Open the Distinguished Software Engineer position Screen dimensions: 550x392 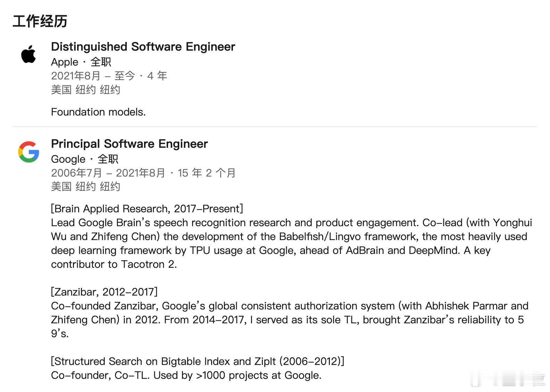click(143, 46)
